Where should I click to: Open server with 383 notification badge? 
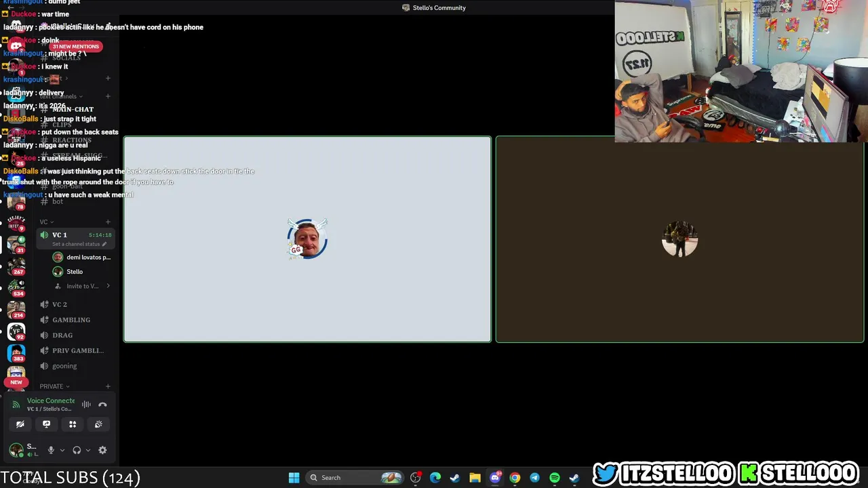(16, 353)
